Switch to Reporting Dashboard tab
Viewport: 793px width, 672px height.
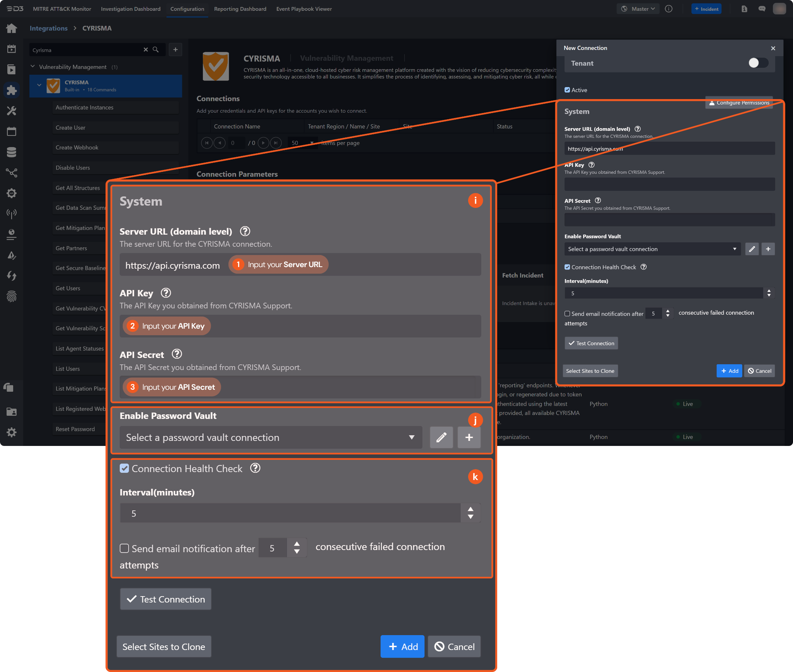[x=240, y=9]
